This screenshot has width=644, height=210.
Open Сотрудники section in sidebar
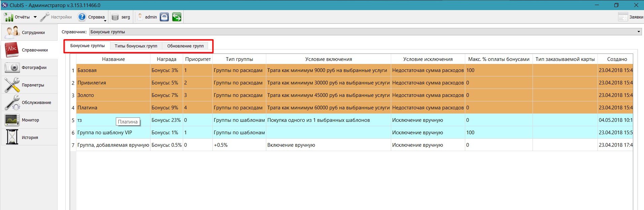coord(29,32)
